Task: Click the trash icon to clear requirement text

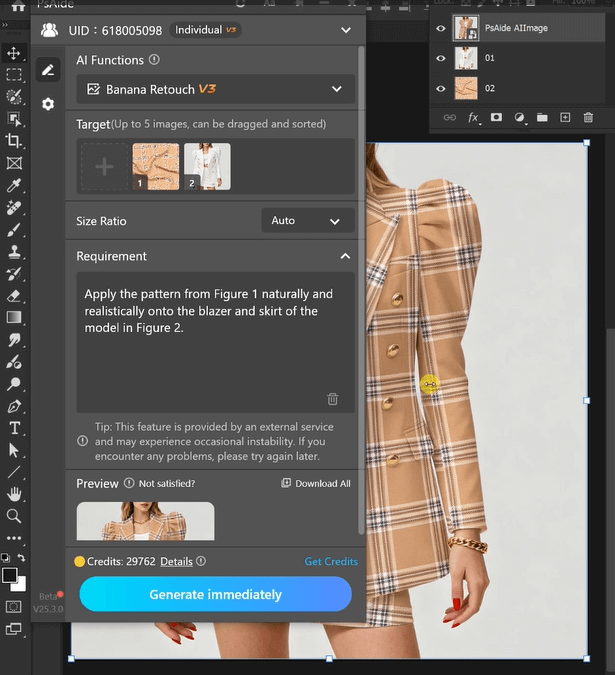Action: point(333,399)
